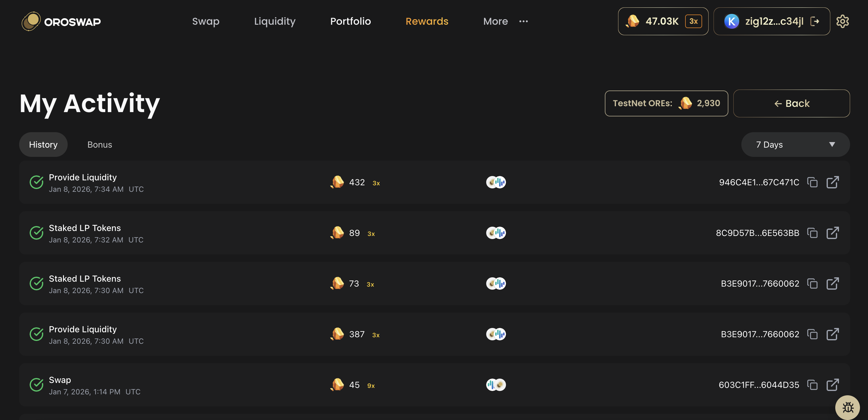Open explorer link for the 8C9D57B...6E563BB transaction
The image size is (868, 420).
coord(833,233)
